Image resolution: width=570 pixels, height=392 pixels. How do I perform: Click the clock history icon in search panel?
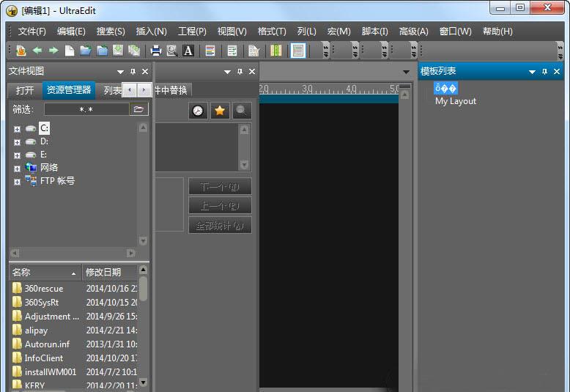pos(198,111)
